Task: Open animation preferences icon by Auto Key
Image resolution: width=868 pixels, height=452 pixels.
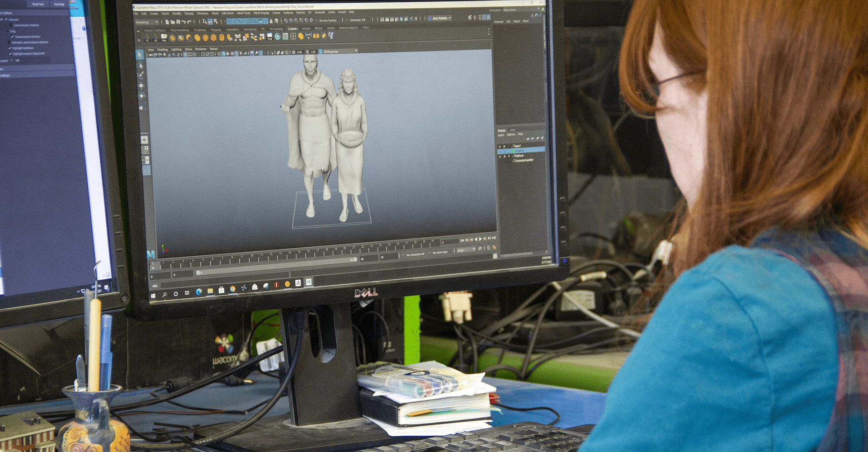Action: (x=494, y=247)
